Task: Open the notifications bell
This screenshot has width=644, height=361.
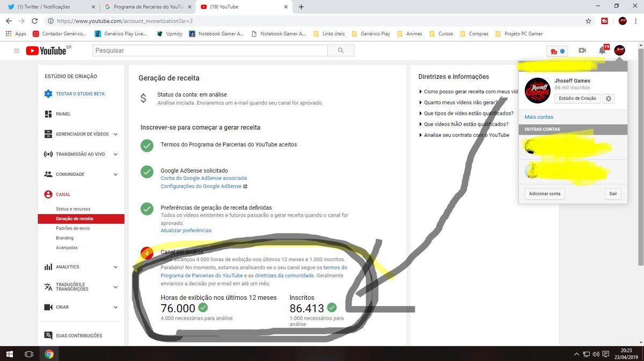Action: pos(602,50)
